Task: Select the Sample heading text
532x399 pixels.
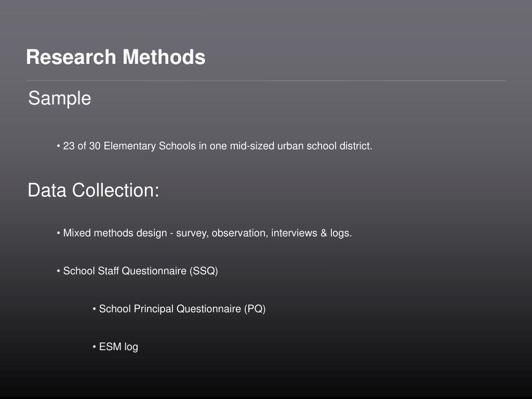Action: 60,99
